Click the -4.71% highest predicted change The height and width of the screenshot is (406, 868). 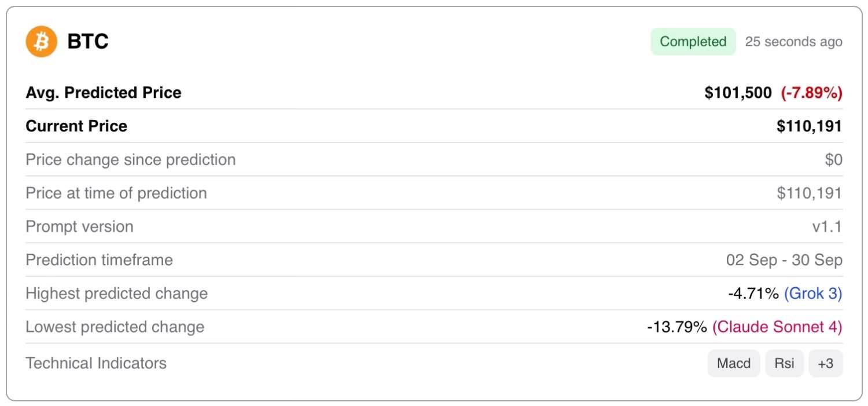753,294
